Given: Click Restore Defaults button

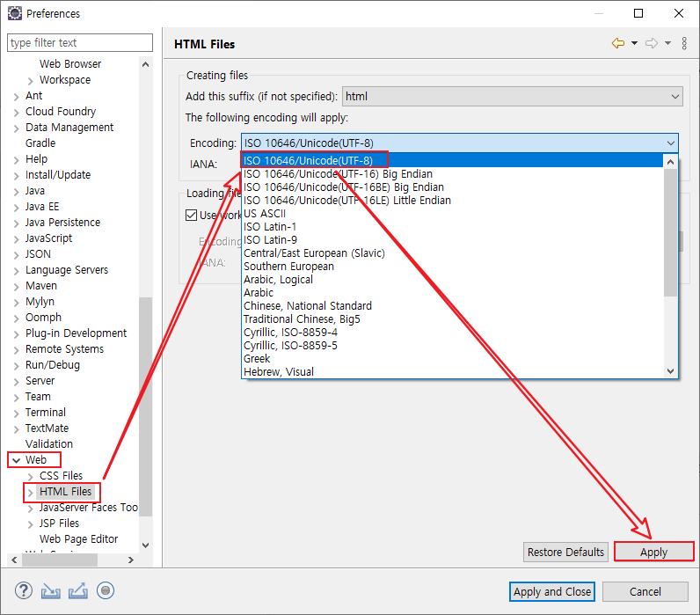Looking at the screenshot, I should [x=565, y=552].
